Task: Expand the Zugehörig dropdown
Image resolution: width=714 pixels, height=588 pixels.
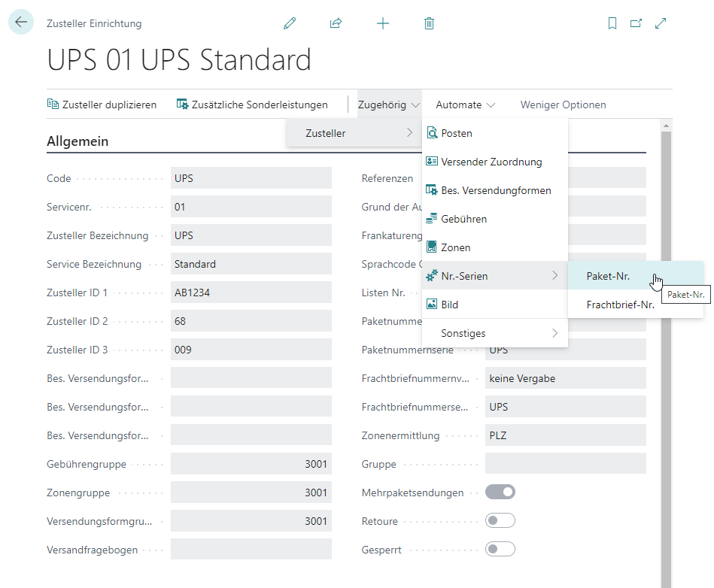Action: 389,105
